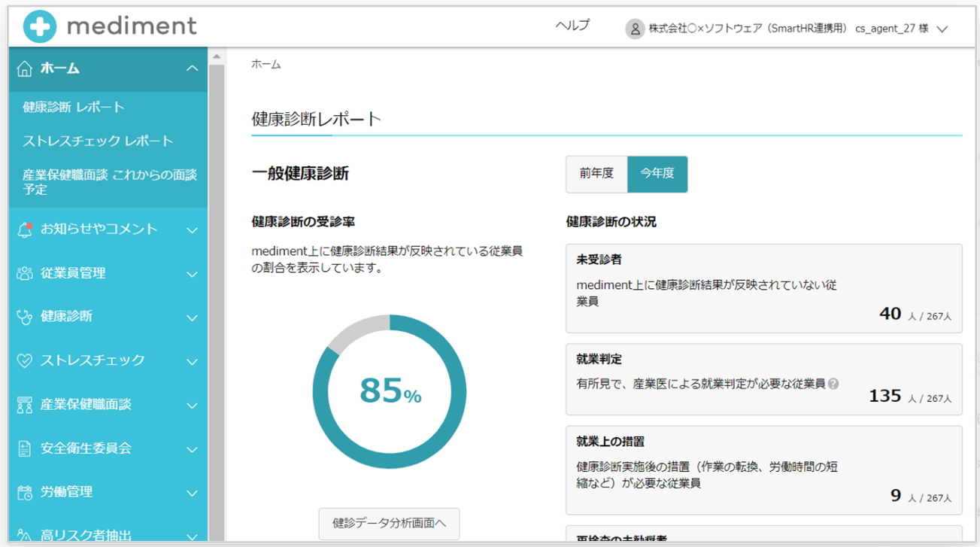Click the 産業保健職面談 interview icon
Viewport: 980px width, 547px height.
[x=25, y=405]
